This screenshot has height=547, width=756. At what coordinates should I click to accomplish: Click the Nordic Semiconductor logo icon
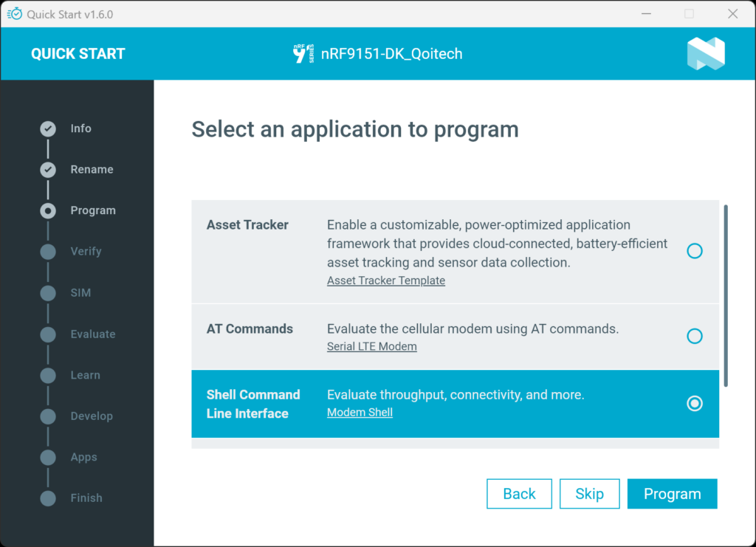click(x=705, y=54)
